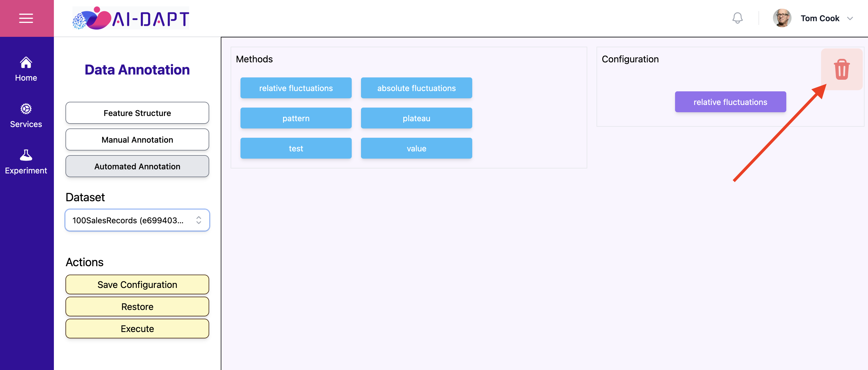The height and width of the screenshot is (370, 868).
Task: Click the Save Configuration button
Action: click(137, 285)
